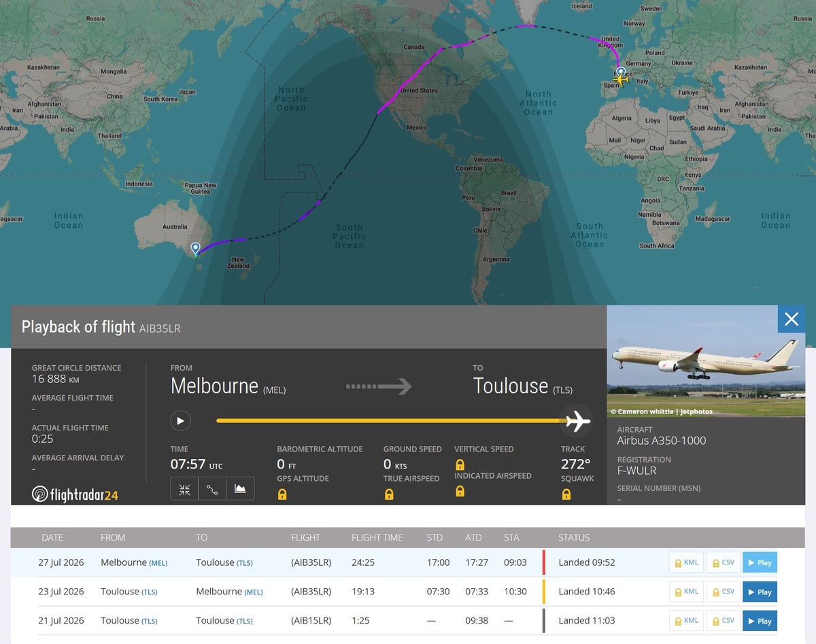The width and height of the screenshot is (816, 644).
Task: Click the indicated airspeed lock icon
Action: [460, 490]
